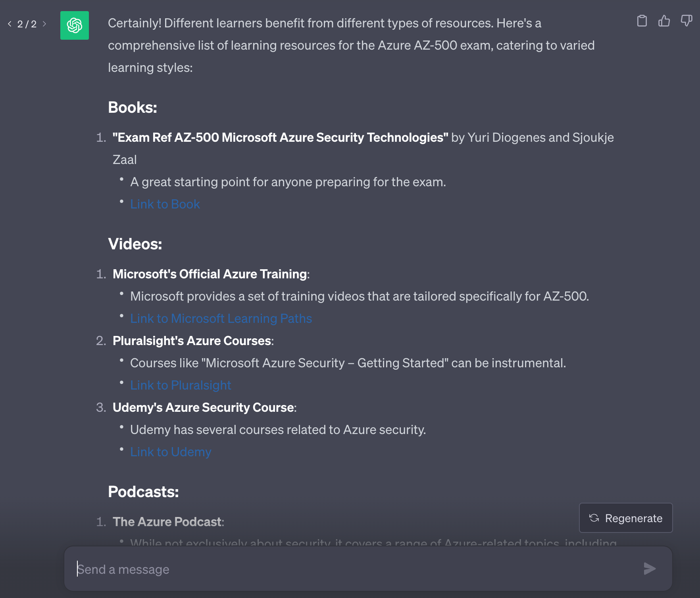Click the Videos: section heading
The image size is (700, 598).
click(x=135, y=244)
